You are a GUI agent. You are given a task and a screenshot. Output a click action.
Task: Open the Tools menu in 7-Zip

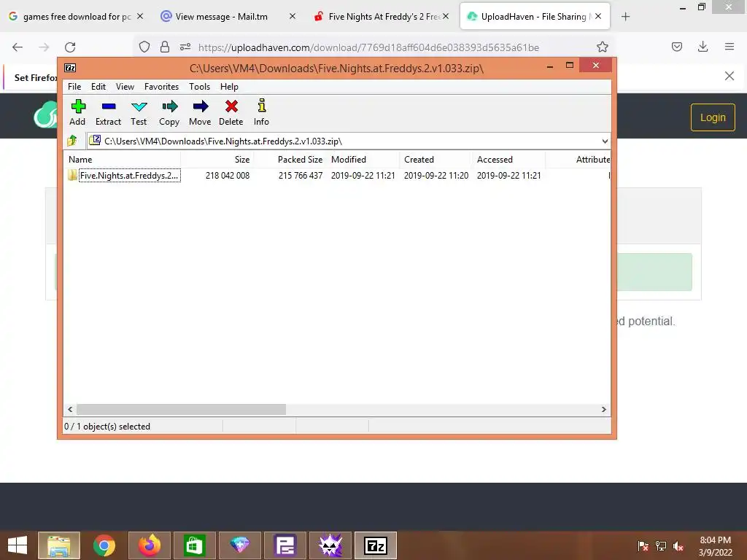pyautogui.click(x=199, y=87)
